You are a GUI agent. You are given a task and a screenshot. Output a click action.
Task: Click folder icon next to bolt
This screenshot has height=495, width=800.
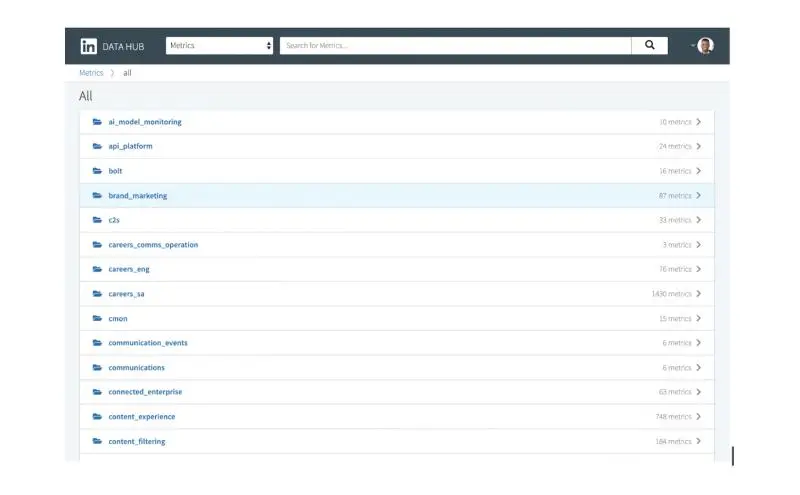coord(97,171)
